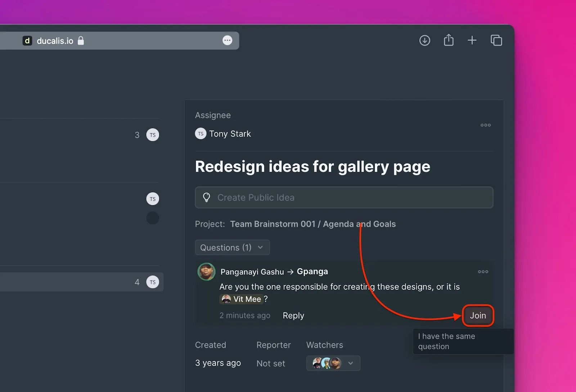Click the Create Public Idea field
Screen dimensions: 576x392
[344, 198]
